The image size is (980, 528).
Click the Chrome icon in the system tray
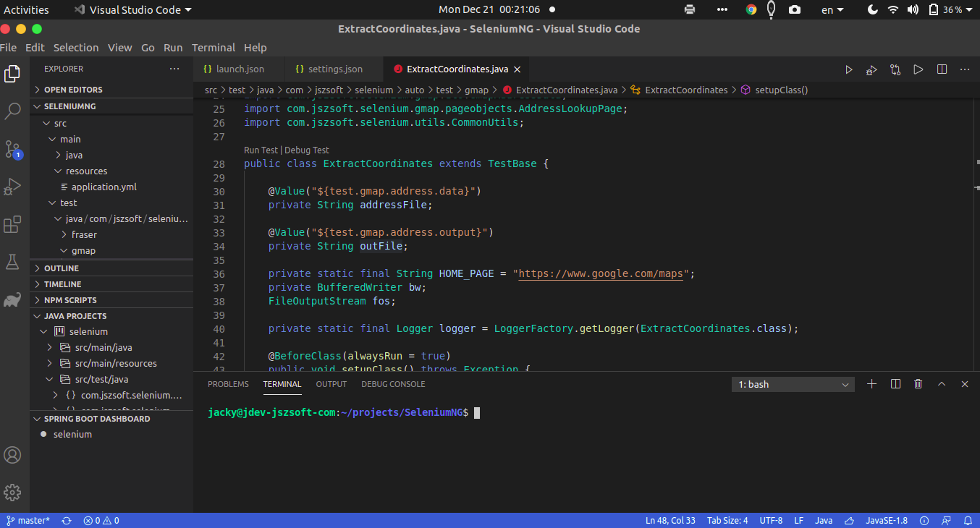point(751,9)
